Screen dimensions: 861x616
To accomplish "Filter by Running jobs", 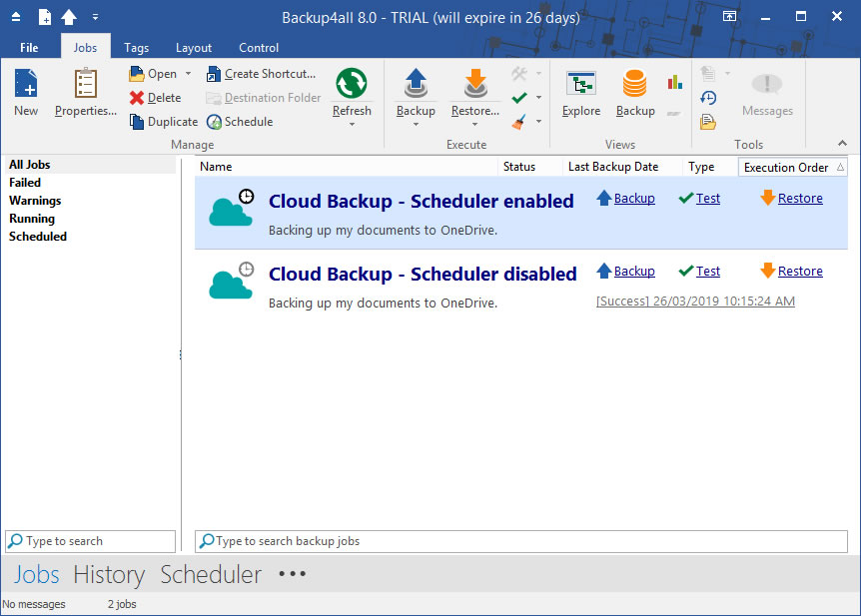I will tap(91, 219).
